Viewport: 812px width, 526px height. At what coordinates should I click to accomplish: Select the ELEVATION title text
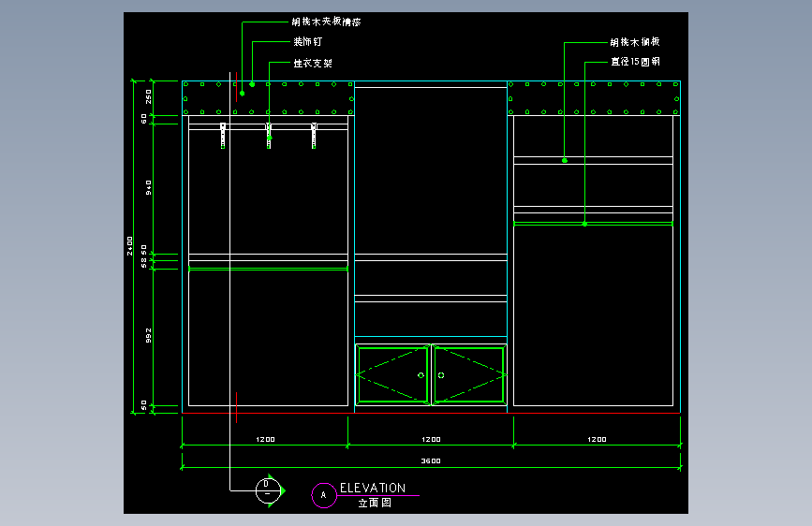373,488
